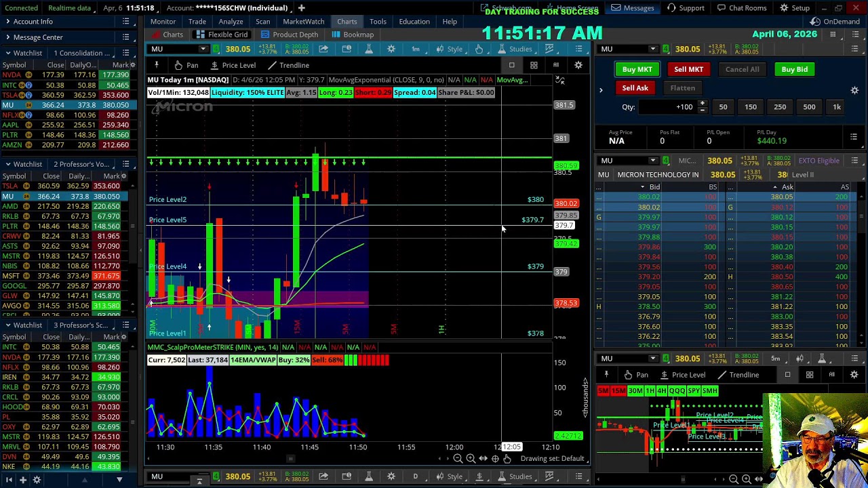
Task: Open the Trade tab
Action: tap(197, 22)
